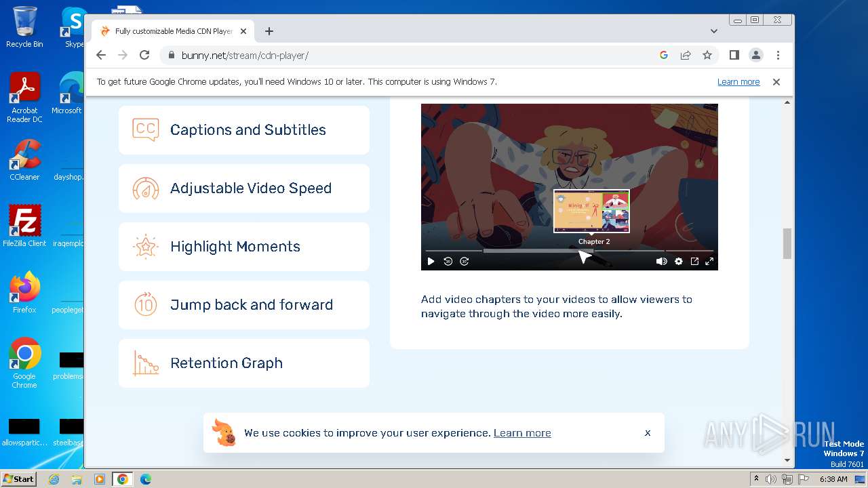Click the video chapter progress bar
The height and width of the screenshot is (488, 868).
point(569,251)
